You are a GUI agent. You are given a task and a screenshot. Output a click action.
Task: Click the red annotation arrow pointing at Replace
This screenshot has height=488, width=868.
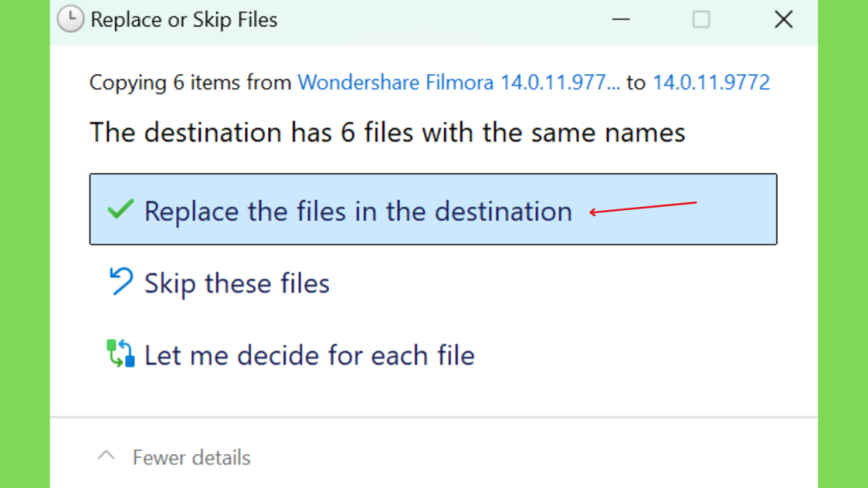coord(643,208)
